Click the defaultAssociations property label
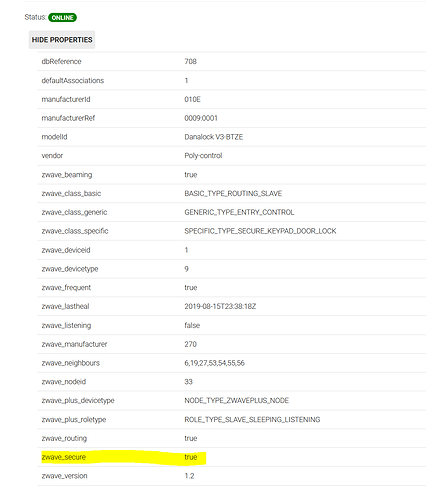Screen dimensions: 426x500 pyautogui.click(x=73, y=80)
